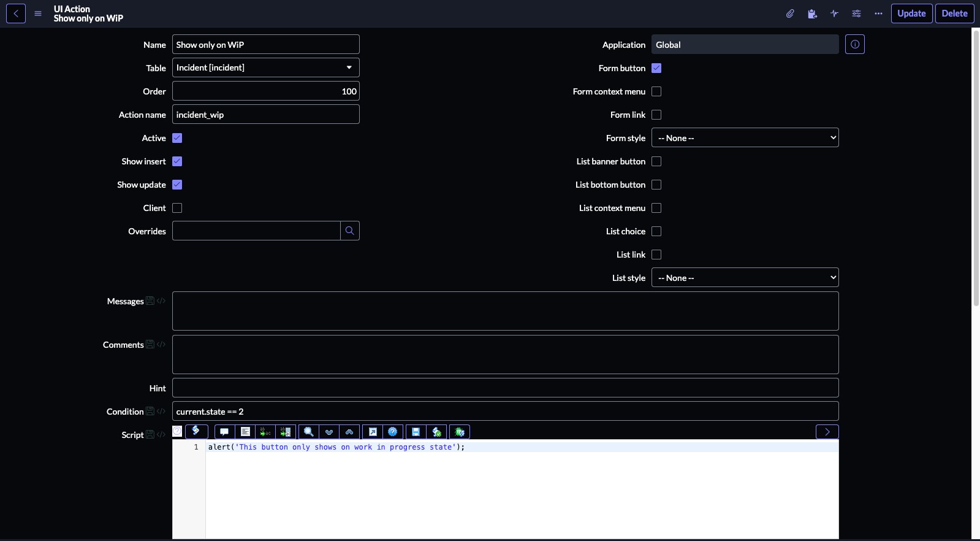
Task: Enable the Form context menu checkbox
Action: (656, 91)
